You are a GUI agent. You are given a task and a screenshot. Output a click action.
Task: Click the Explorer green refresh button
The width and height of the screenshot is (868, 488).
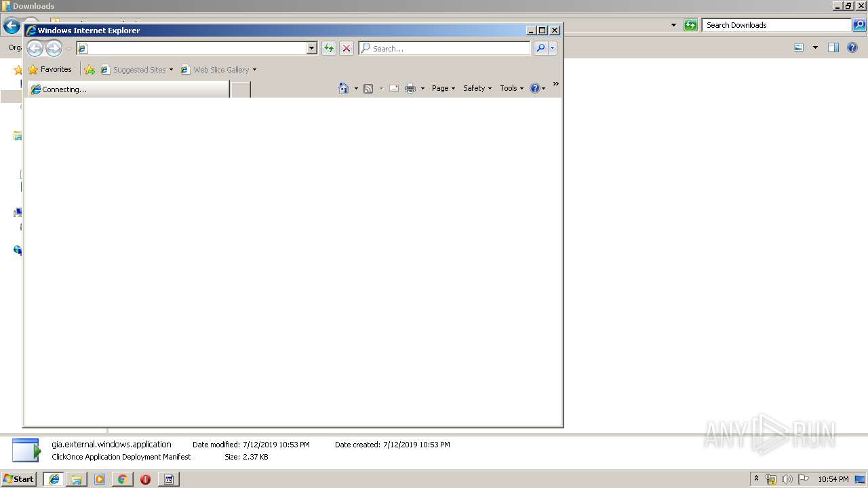pos(690,25)
